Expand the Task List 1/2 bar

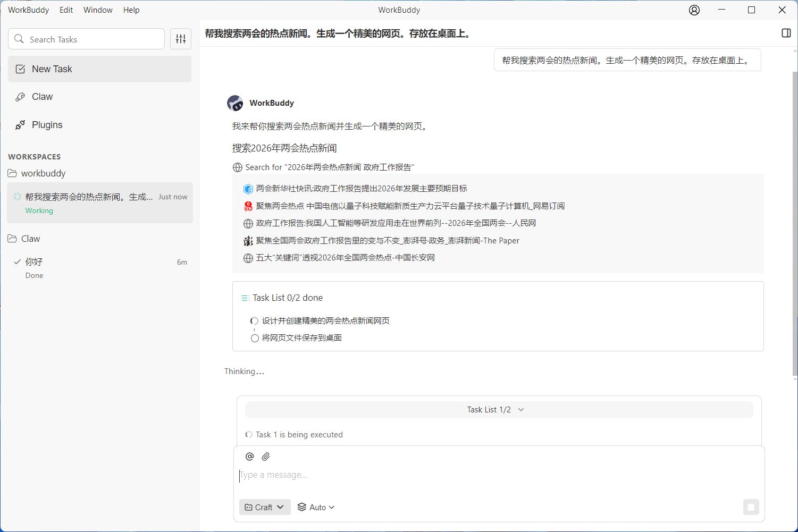499,410
